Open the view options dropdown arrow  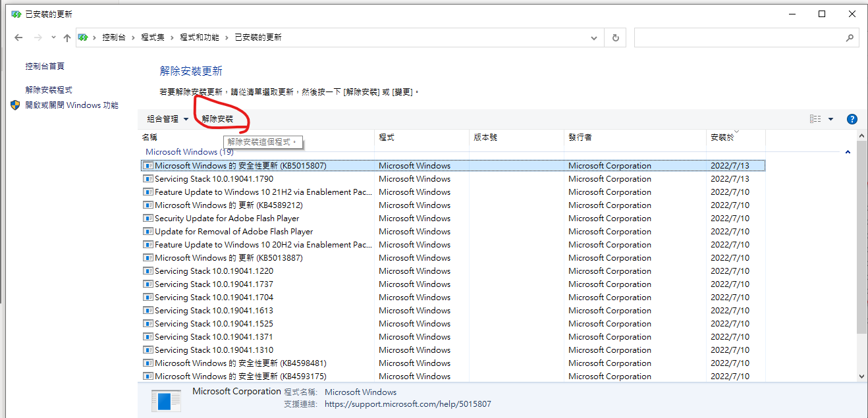(x=830, y=119)
